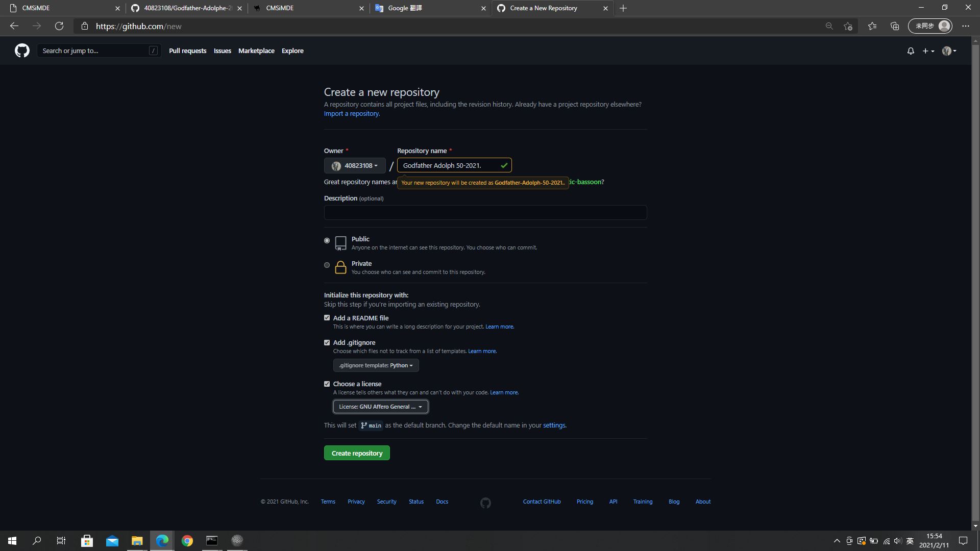Open Task View on taskbar
The image size is (980, 551).
coord(61,541)
